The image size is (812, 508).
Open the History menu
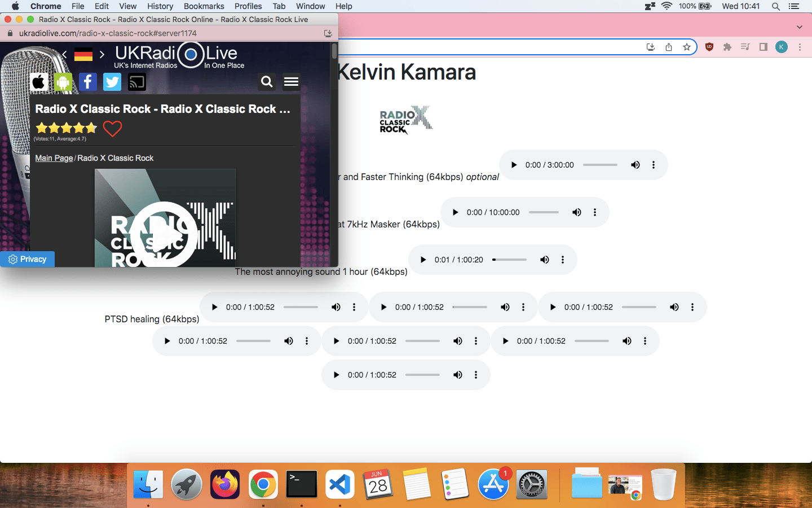[x=160, y=6]
